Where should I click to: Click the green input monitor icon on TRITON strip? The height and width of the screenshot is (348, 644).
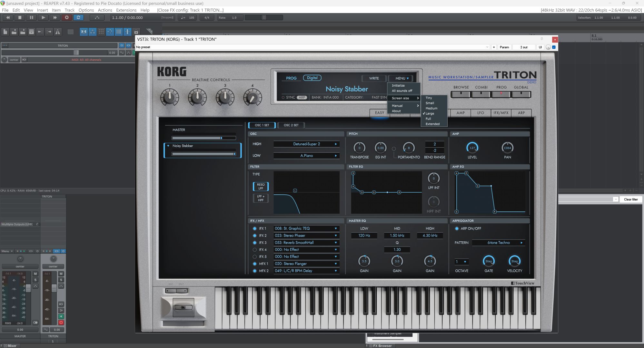pos(61,316)
